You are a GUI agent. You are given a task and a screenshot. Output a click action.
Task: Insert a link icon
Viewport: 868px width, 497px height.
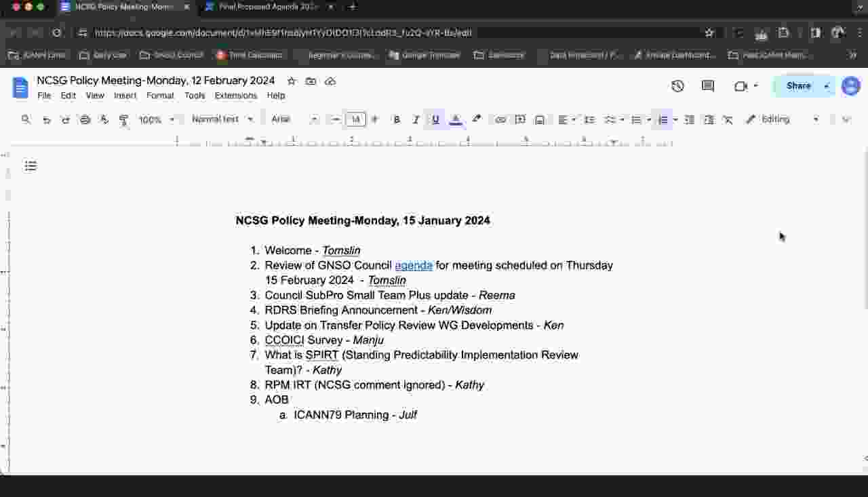(500, 119)
